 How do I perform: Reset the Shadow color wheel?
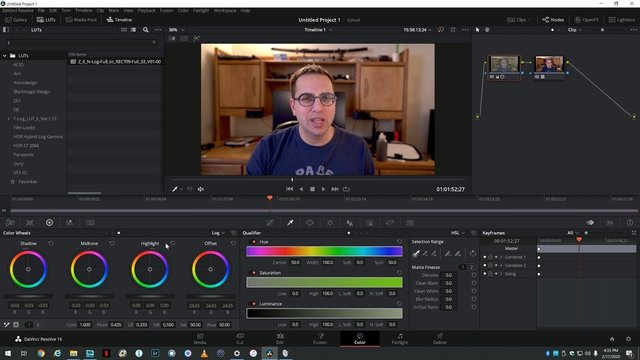pos(51,243)
